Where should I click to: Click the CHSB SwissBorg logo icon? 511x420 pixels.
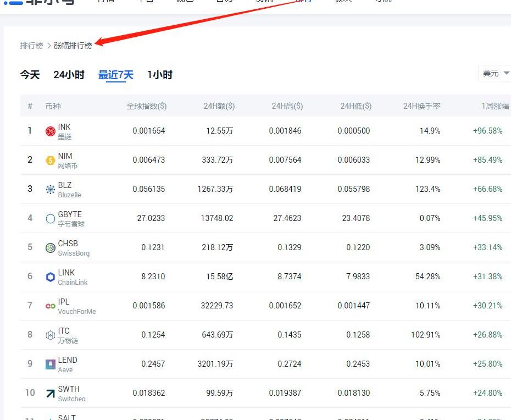[50, 248]
